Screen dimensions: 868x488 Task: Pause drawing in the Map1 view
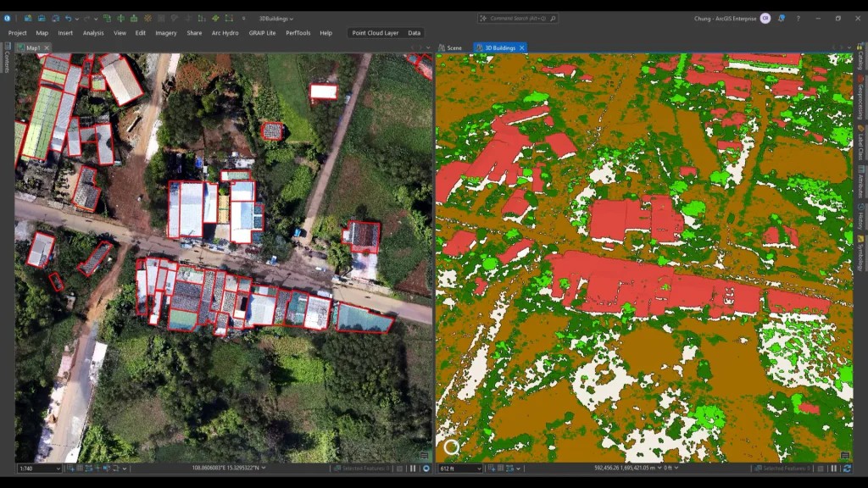(x=413, y=469)
